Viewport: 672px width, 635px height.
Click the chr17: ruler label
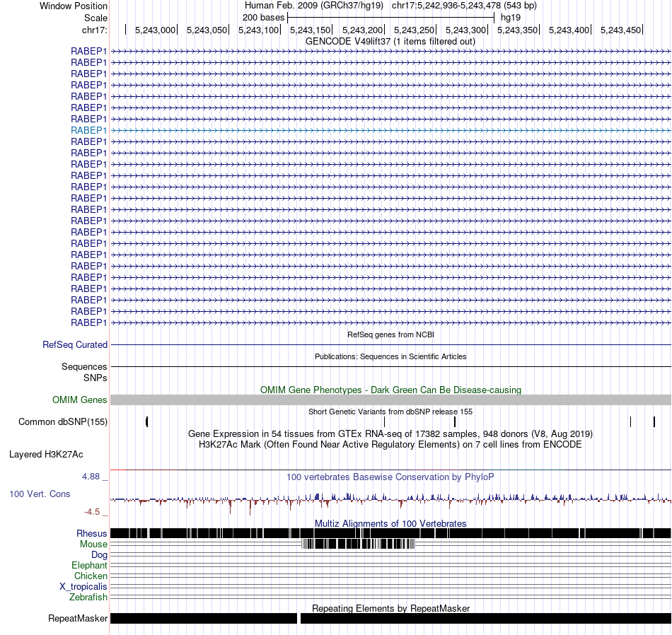[x=95, y=30]
